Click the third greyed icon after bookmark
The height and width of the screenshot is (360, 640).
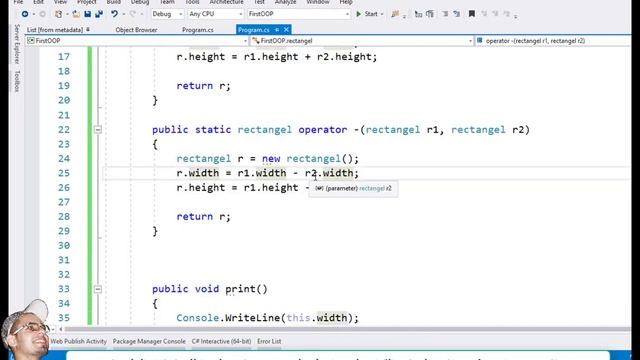507,14
